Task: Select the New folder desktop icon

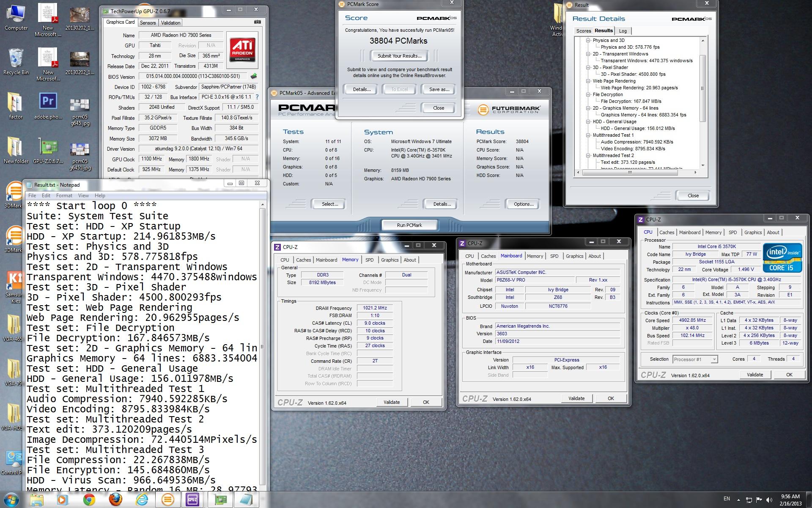Action: pyautogui.click(x=16, y=151)
